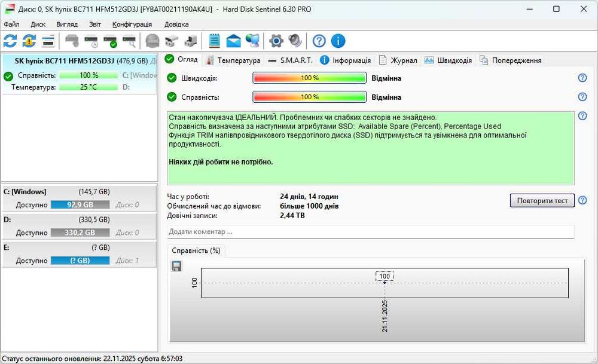Image resolution: width=598 pixels, height=364 pixels.
Task: Click the 92,9 GB free space bar
Action: 80,204
